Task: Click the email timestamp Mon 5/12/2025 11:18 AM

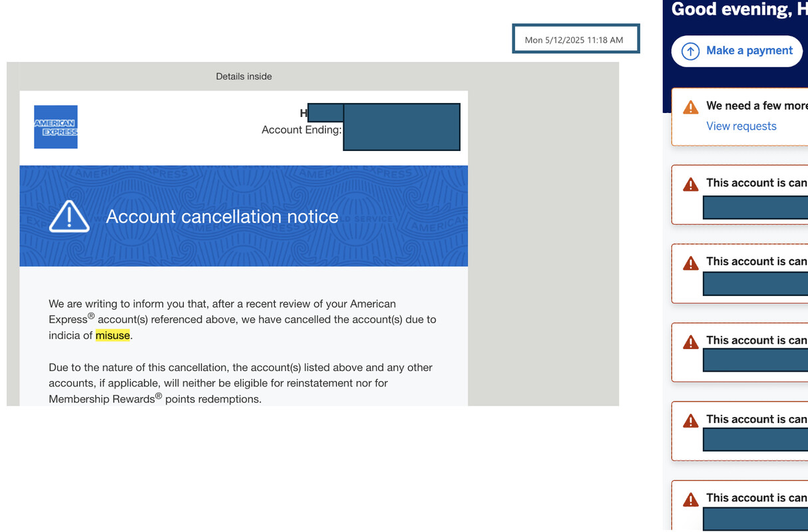Action: point(574,40)
